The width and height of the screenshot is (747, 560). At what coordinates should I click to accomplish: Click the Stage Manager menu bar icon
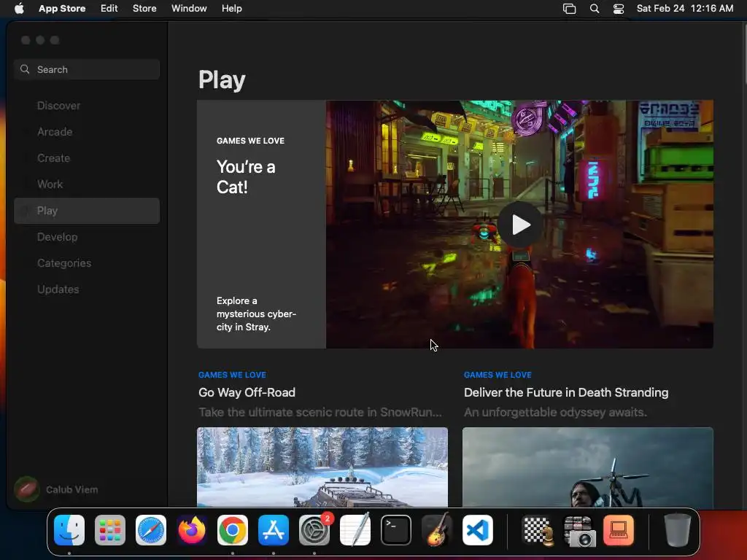click(569, 9)
